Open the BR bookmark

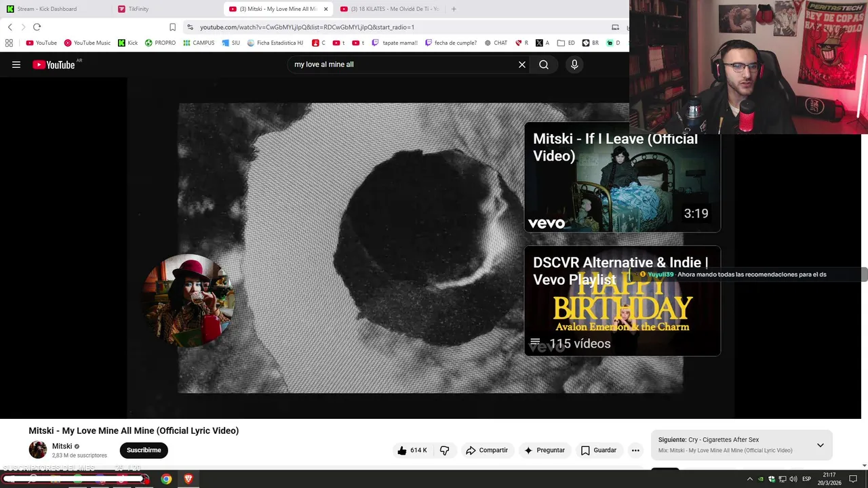point(591,43)
